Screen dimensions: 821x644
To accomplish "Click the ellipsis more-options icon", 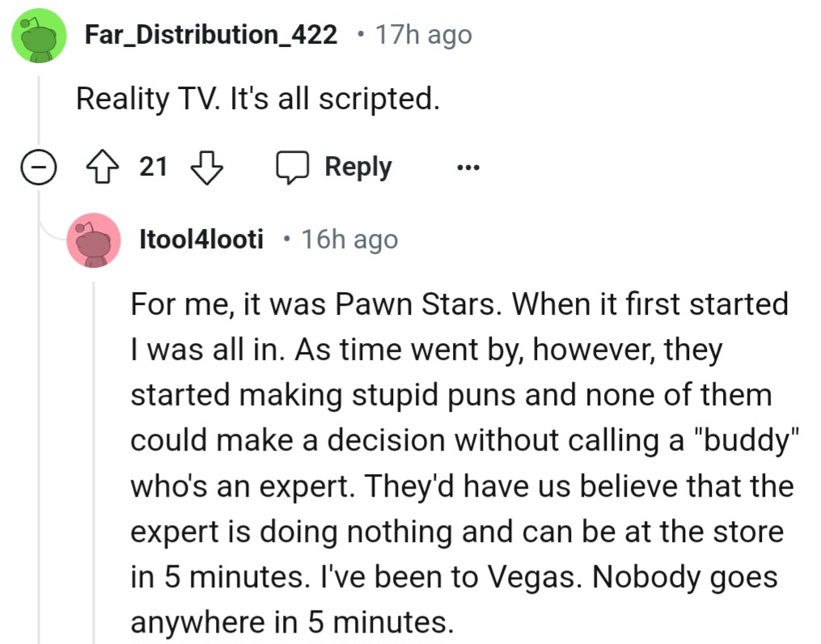I will [469, 167].
